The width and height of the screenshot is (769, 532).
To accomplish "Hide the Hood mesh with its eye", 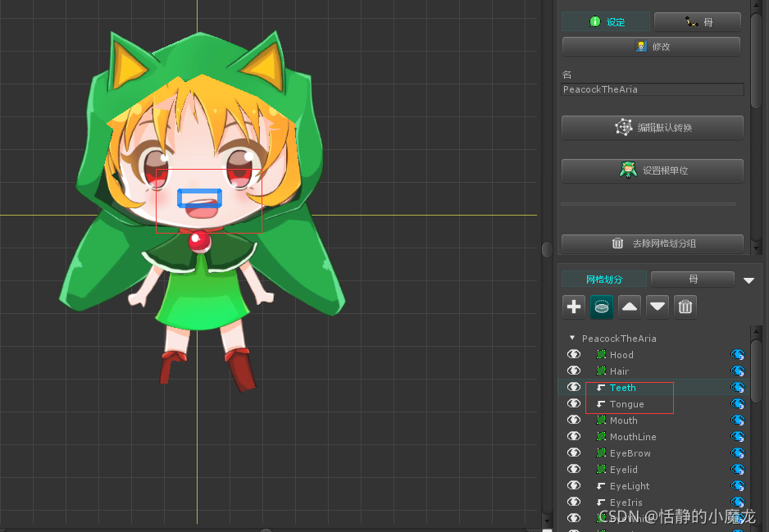I will [574, 354].
